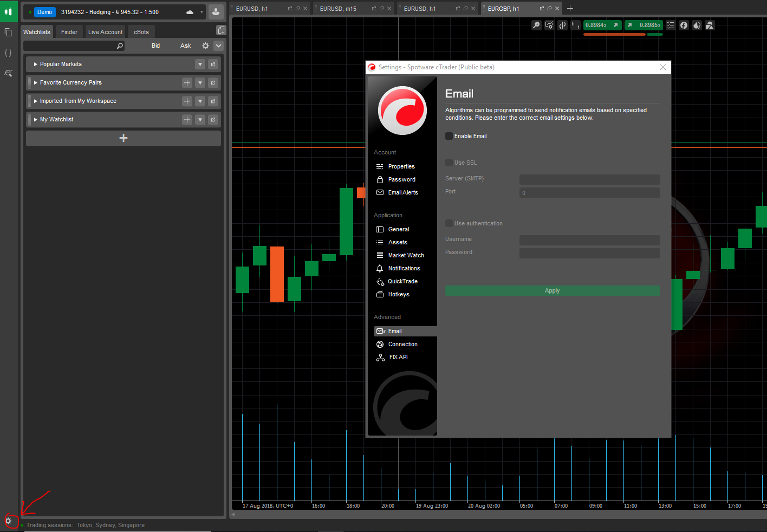Screen dimensions: 767x532
Task: Open Password in the Settings sidebar
Action: [402, 179]
